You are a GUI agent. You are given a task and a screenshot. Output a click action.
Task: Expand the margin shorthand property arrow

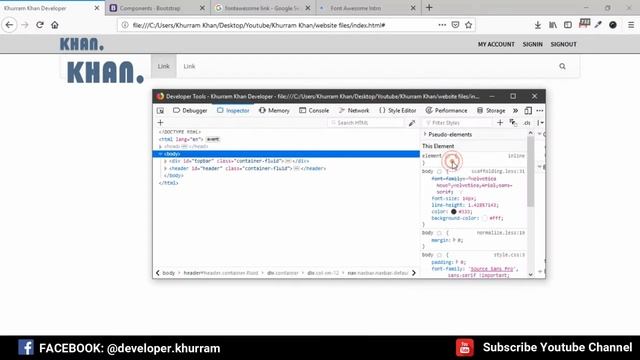[454, 240]
